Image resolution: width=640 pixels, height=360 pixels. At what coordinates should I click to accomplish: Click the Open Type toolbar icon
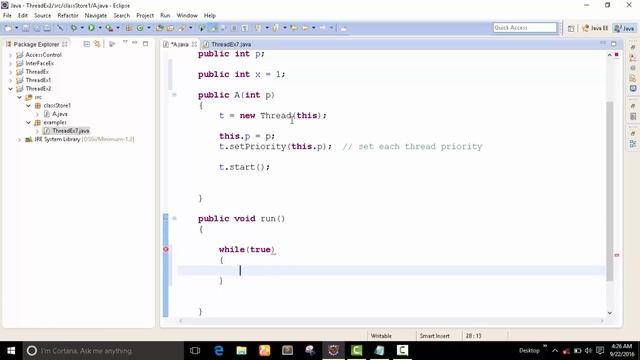tap(160, 28)
